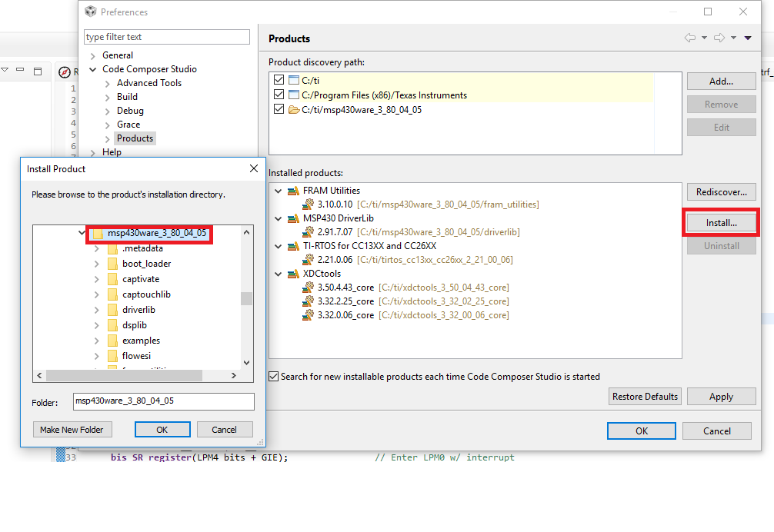Click the forward navigation arrow in Products header
Screen dimensions: 774x532
719,38
